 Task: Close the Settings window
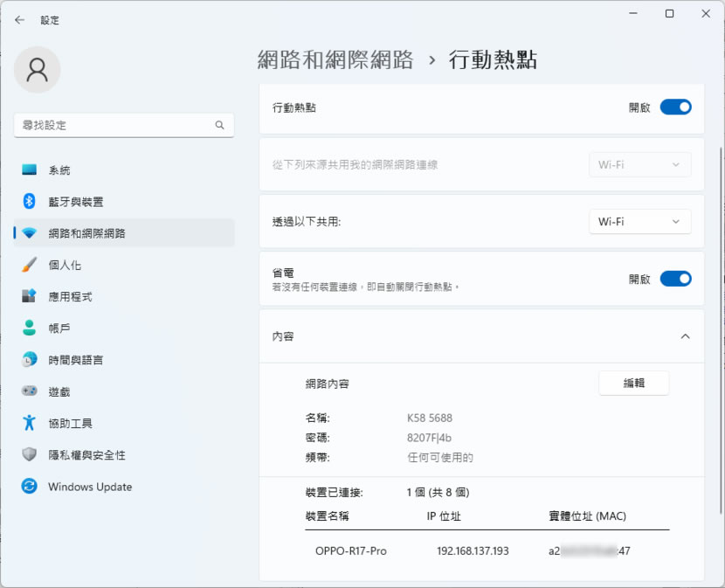[x=706, y=13]
